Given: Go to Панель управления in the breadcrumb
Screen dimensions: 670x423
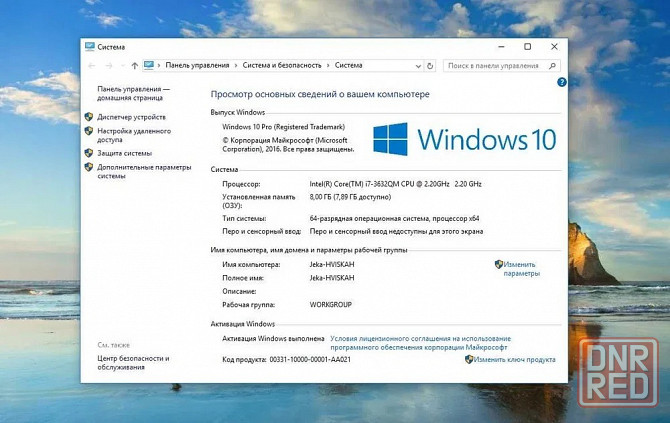Looking at the screenshot, I should [x=197, y=65].
